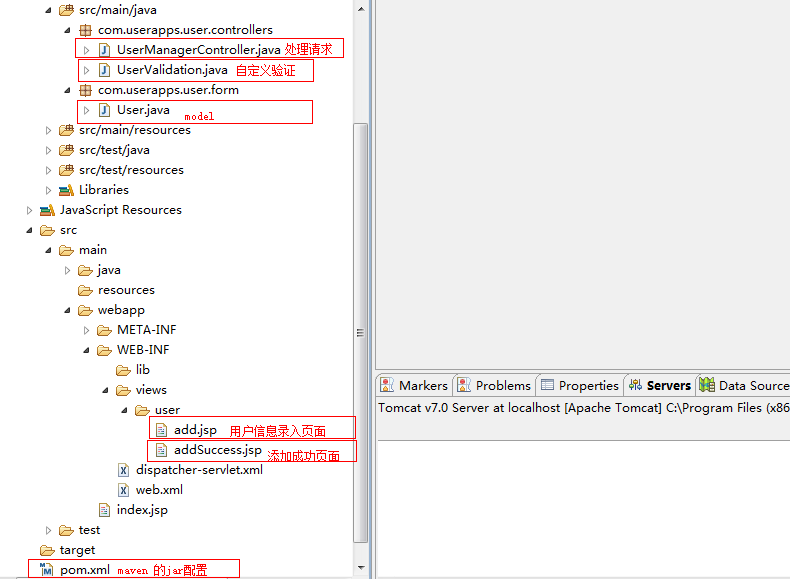
Task: Expand the Libraries node
Action: tap(48, 190)
